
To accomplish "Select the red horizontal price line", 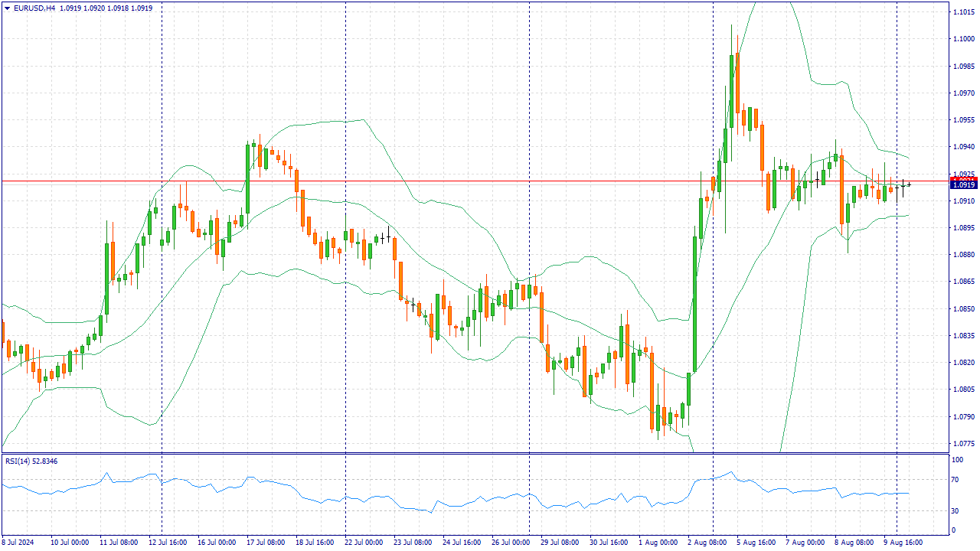I will 459,179.
